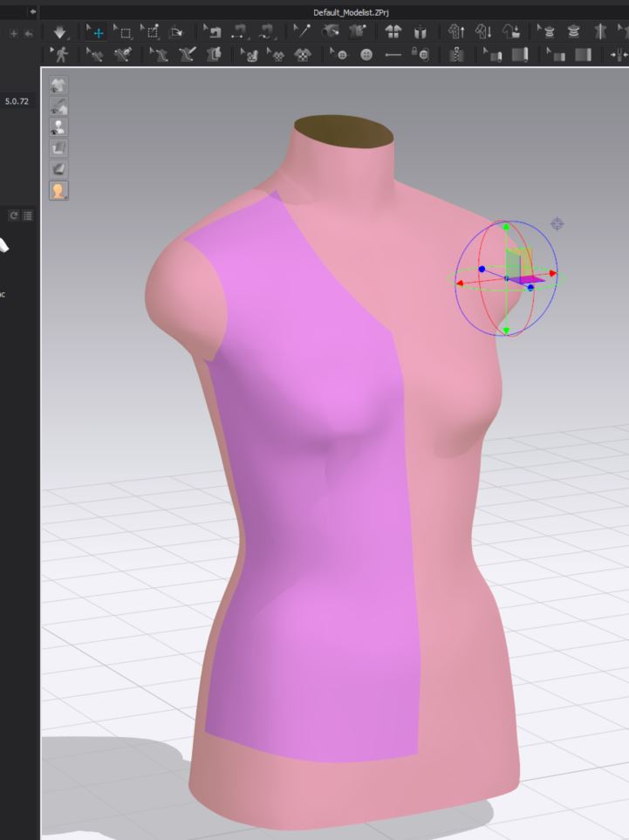Click the Garment Render Style button
Image resolution: width=629 pixels, height=840 pixels.
58,169
